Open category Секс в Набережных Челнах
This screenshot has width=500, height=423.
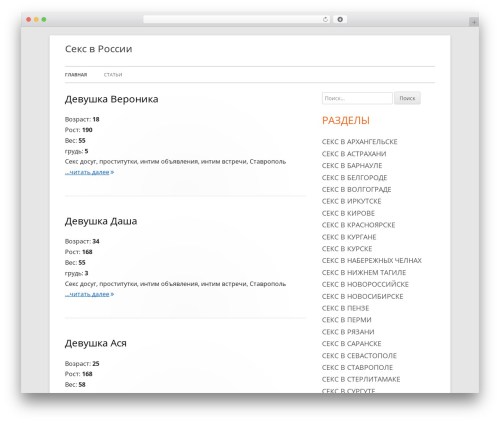click(372, 261)
